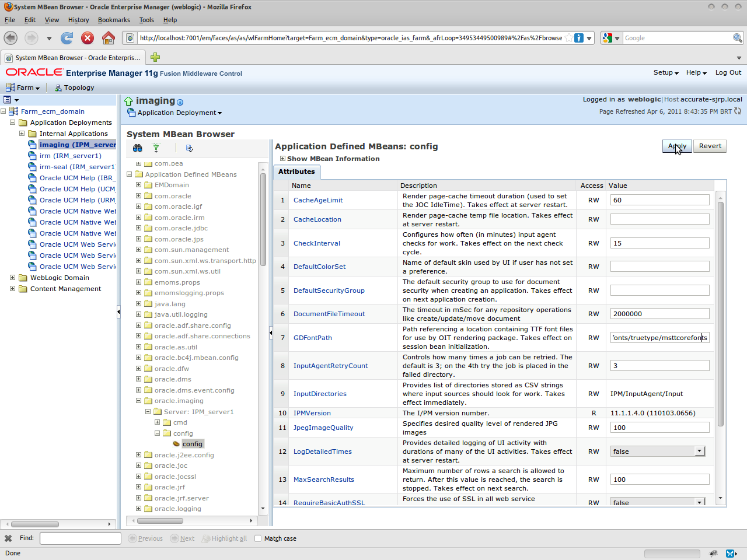
Task: Enable the Match case checkbox
Action: click(258, 538)
